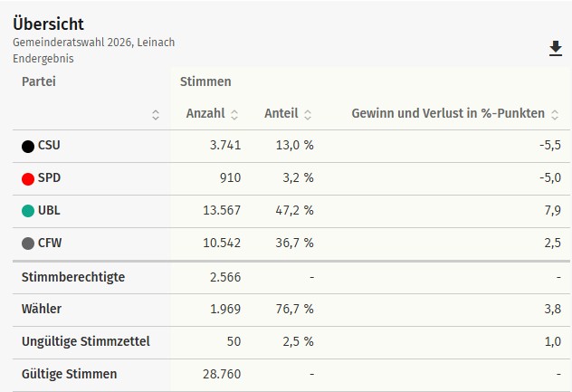
Task: Select the SPD party name
Action: click(x=49, y=178)
